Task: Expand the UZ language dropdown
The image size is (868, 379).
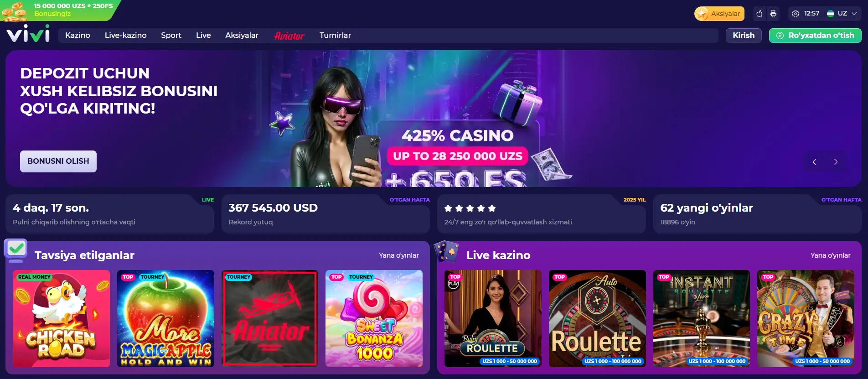Action: tap(842, 14)
